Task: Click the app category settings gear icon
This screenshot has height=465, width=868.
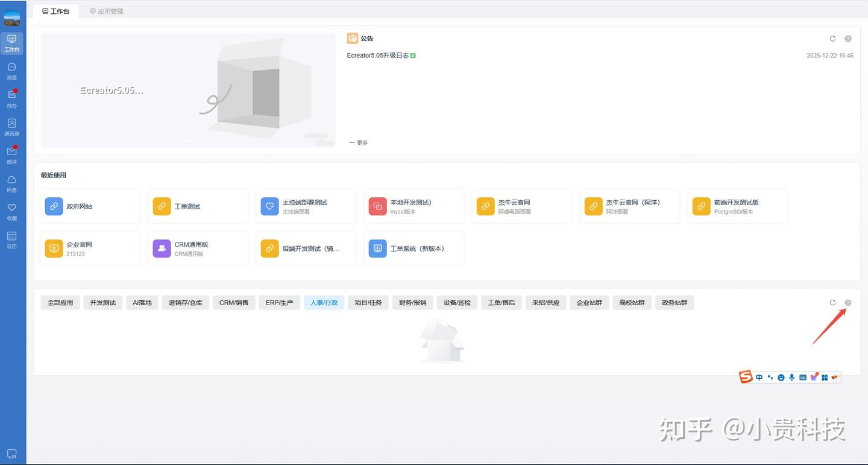Action: [848, 302]
